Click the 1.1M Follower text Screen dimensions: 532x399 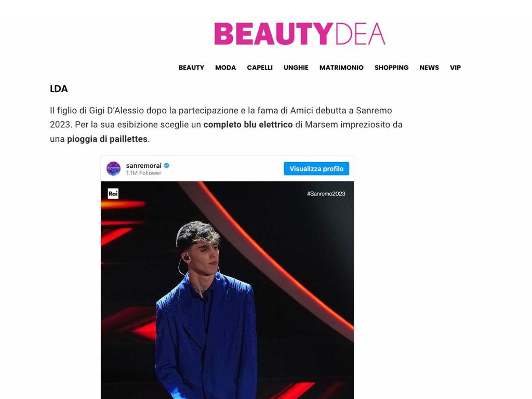click(143, 173)
